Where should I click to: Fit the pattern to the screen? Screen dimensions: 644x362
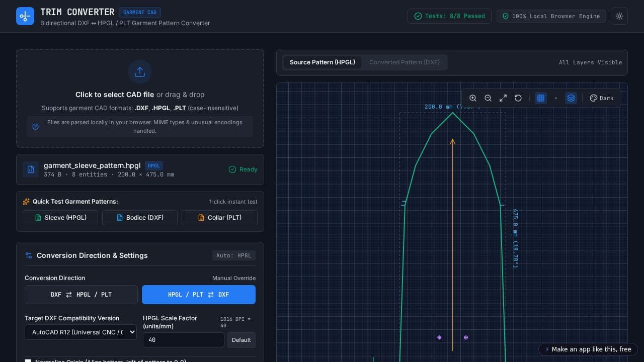[x=503, y=98]
